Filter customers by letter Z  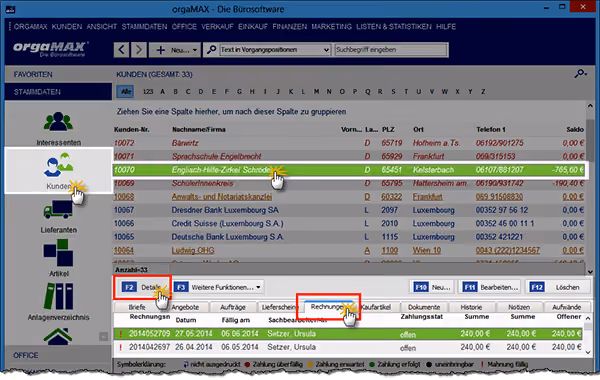click(483, 91)
